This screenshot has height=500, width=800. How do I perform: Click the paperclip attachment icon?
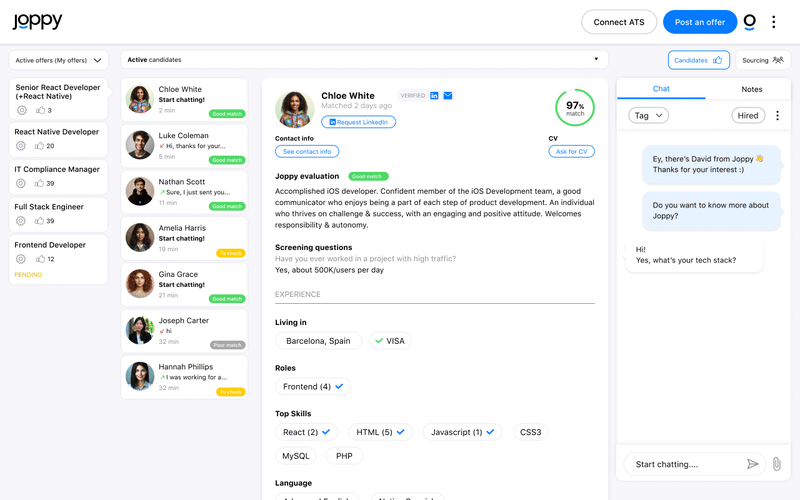[x=776, y=464]
